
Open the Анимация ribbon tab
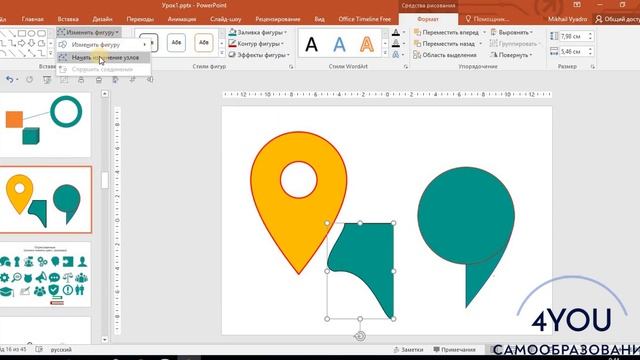coord(182,19)
